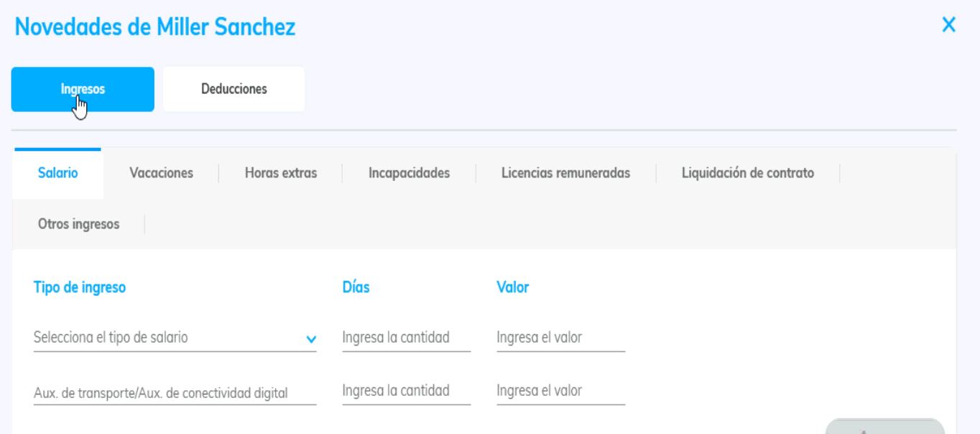Switch to Licencias remuneradas tab

click(x=565, y=173)
